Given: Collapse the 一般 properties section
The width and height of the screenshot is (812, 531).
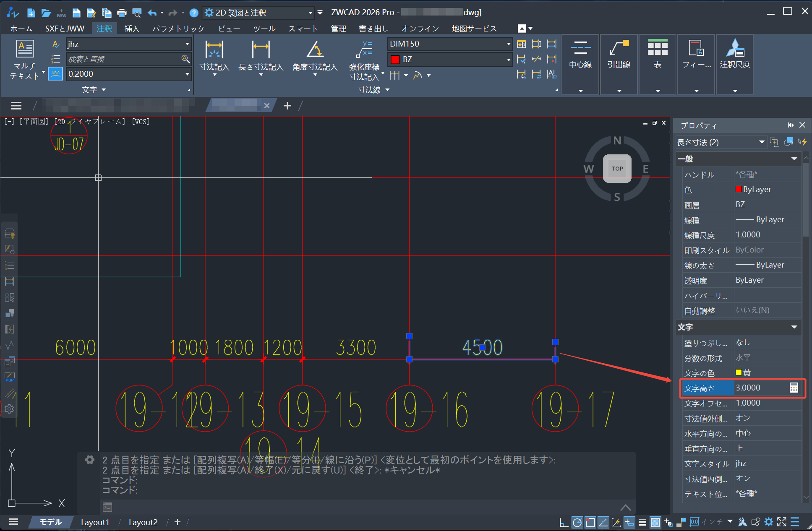Looking at the screenshot, I should pyautogui.click(x=794, y=159).
